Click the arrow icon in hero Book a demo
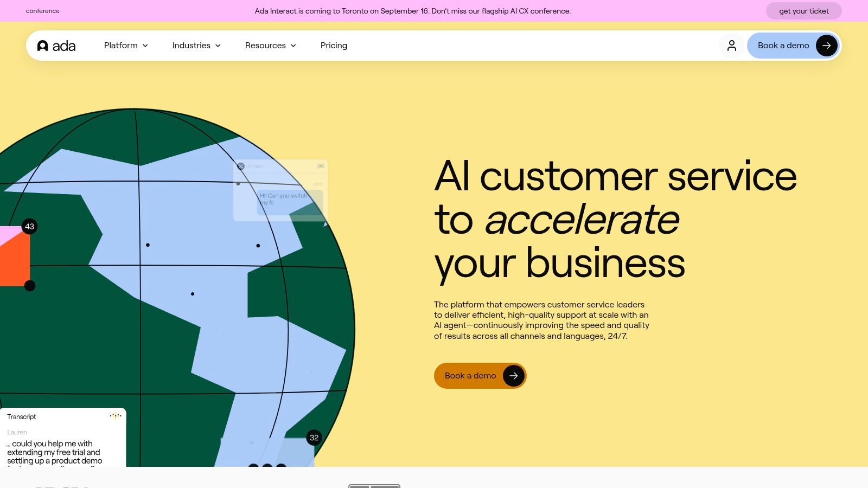This screenshot has height=488, width=868. click(x=513, y=376)
